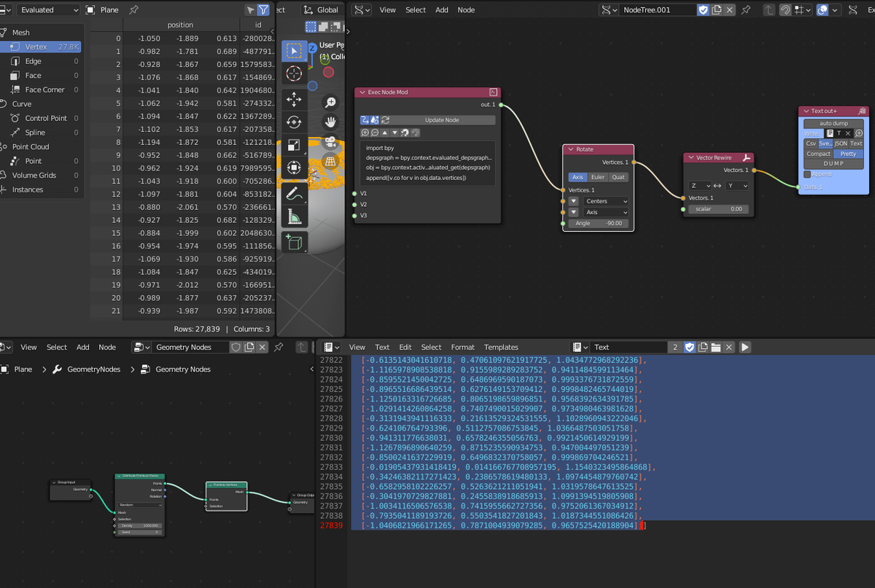Create a new text block with the New Text icon

click(x=702, y=348)
